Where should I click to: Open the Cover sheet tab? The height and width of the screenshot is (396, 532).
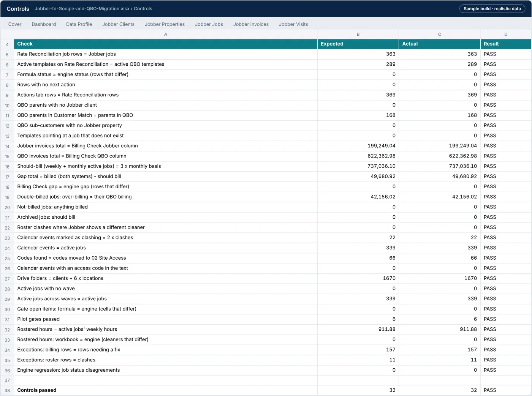click(15, 24)
